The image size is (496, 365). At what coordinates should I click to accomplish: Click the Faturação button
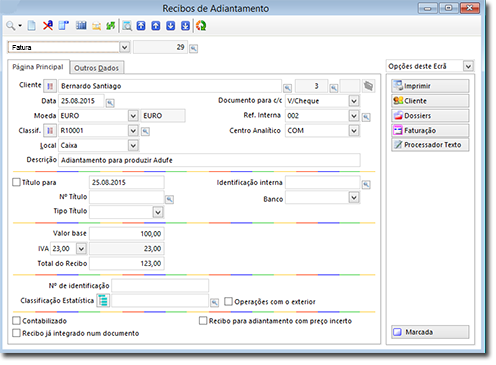[x=430, y=130]
